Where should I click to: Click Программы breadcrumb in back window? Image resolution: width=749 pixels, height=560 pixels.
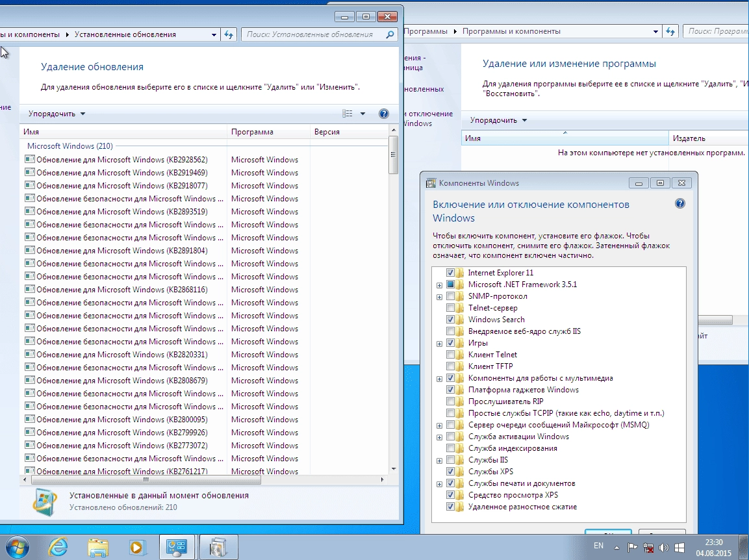click(x=425, y=31)
